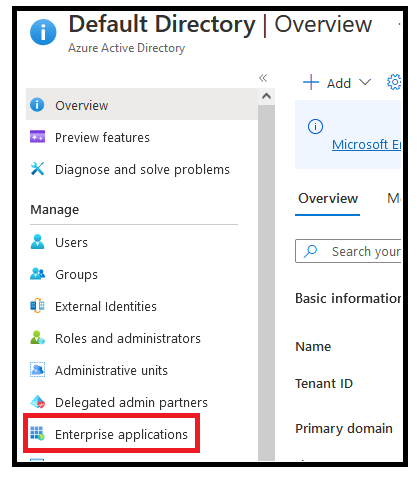
Task: Click the Administrative units icon
Action: (x=37, y=370)
